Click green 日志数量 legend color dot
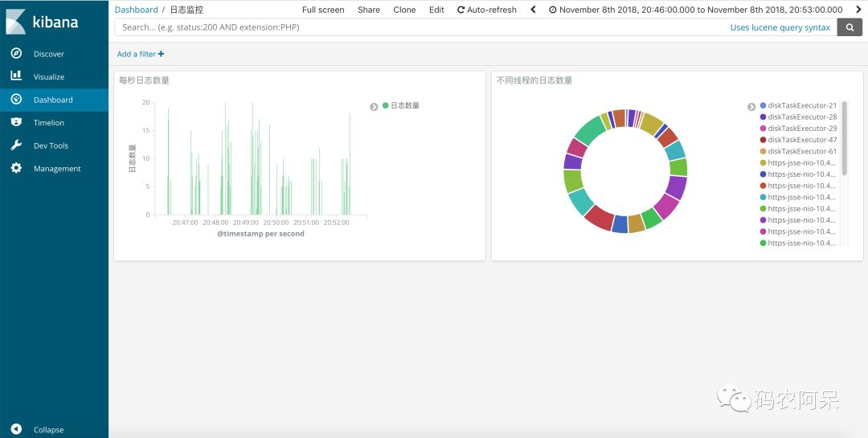Screen dimensions: 868x438 (x=385, y=105)
